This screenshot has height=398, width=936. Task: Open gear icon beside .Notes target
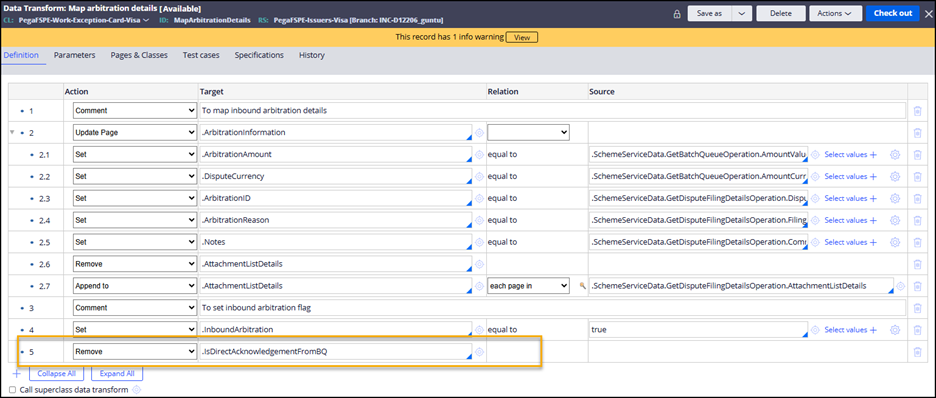479,242
